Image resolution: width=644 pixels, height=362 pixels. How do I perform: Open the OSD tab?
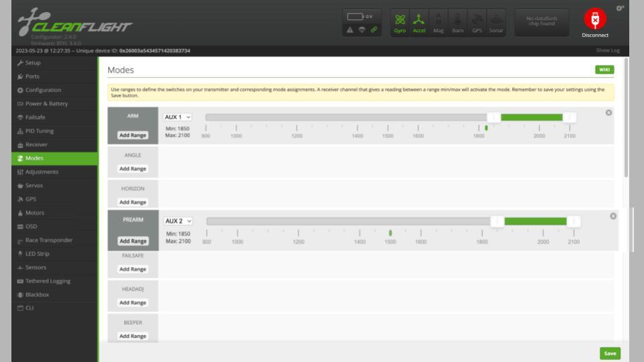(54, 227)
